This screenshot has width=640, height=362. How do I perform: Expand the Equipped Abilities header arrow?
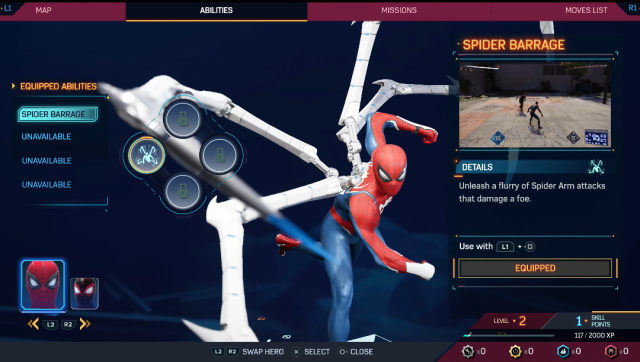(x=13, y=86)
